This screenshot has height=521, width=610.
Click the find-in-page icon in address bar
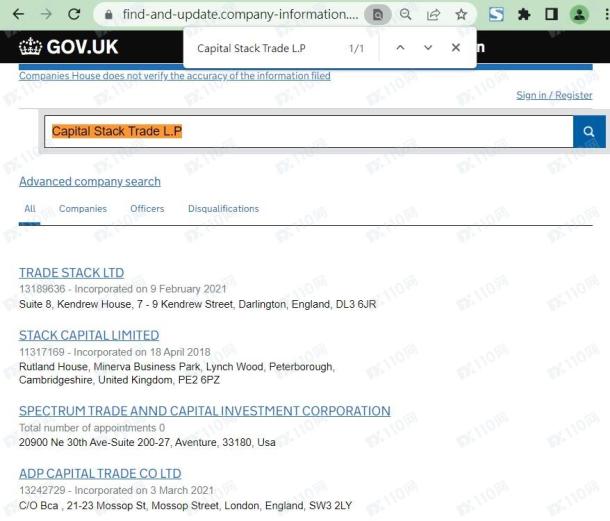[x=377, y=15]
